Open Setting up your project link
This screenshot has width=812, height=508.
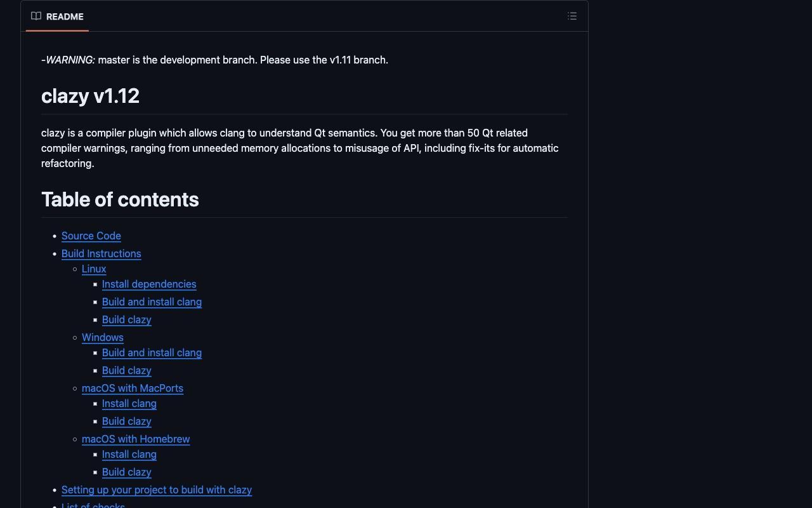point(157,490)
